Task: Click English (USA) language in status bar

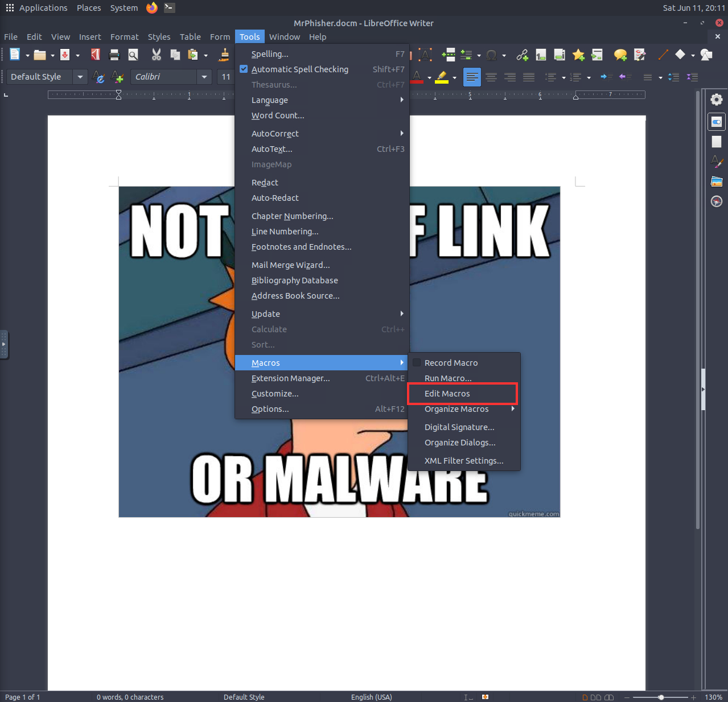Action: (371, 697)
